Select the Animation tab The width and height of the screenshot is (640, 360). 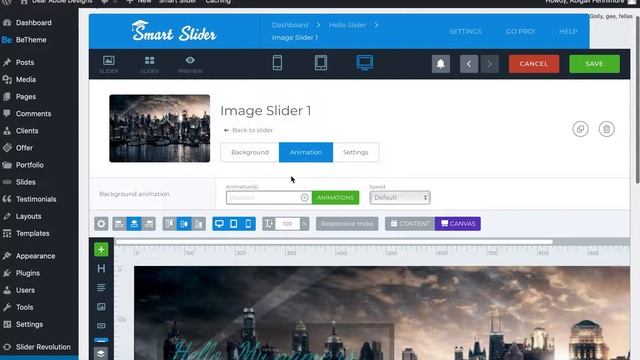click(x=306, y=152)
